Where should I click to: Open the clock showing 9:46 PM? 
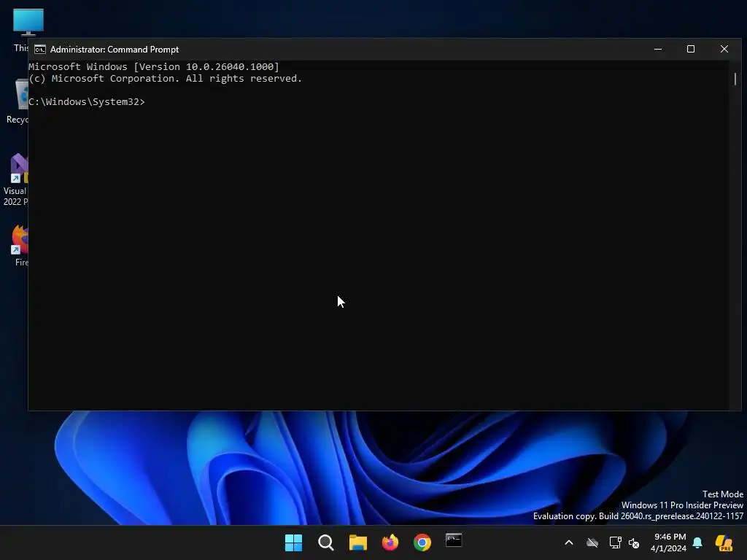click(x=669, y=542)
